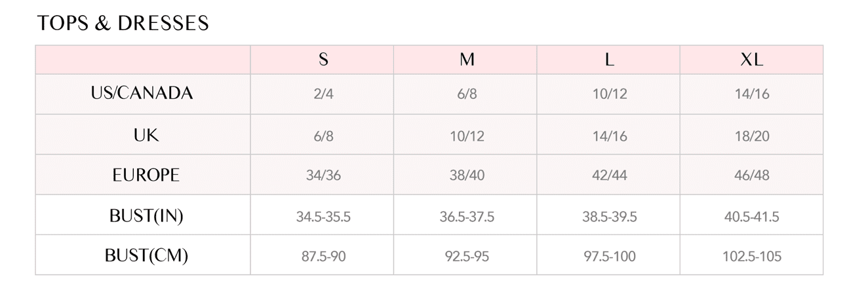The height and width of the screenshot is (300, 868).
Task: Select the M size column header
Action: [466, 60]
